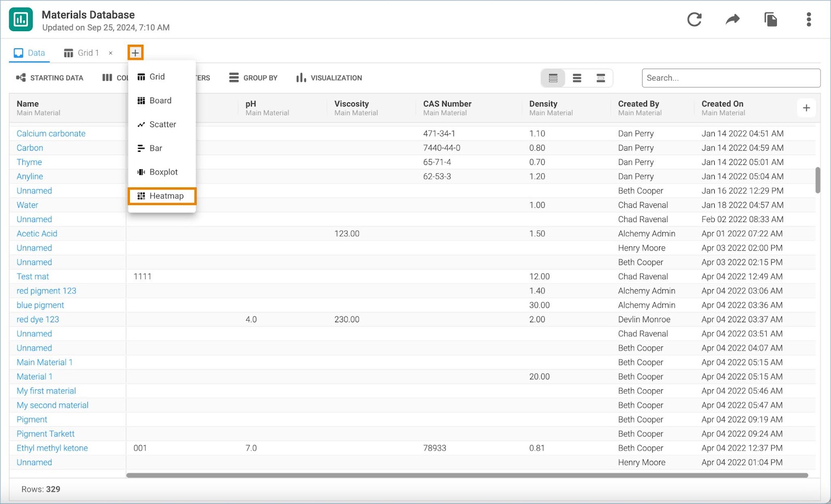Select large row density icon
Image resolution: width=831 pixels, height=504 pixels.
(x=601, y=78)
